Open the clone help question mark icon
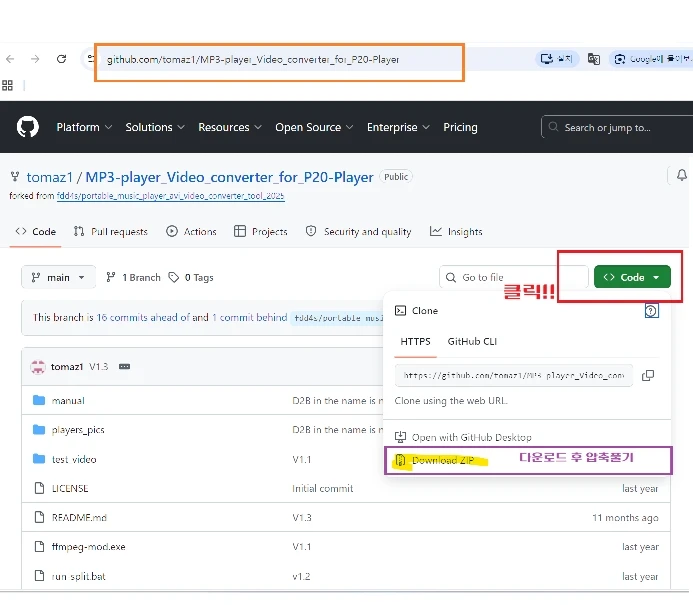The image size is (693, 605). pos(651,311)
